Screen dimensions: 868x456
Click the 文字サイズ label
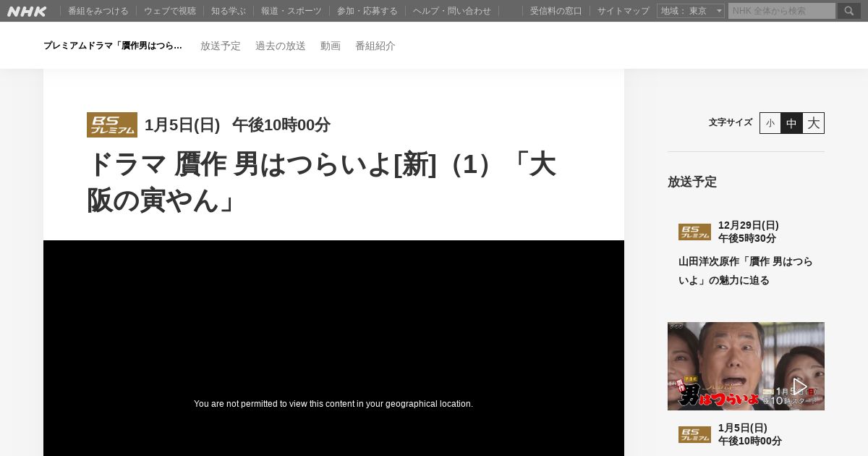731,122
